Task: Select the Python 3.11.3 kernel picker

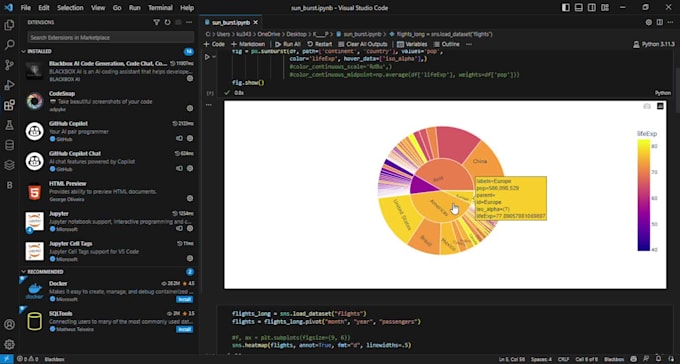Action: (654, 44)
